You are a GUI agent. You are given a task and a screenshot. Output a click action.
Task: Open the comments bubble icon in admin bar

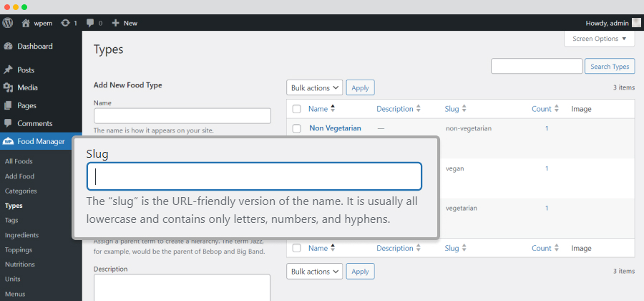click(x=90, y=23)
